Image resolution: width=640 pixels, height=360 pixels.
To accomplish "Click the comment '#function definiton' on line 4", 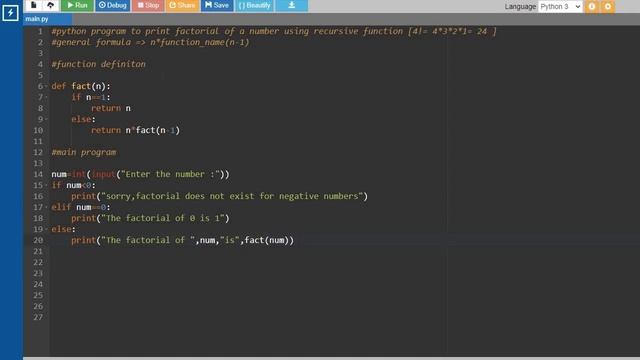I will click(98, 64).
